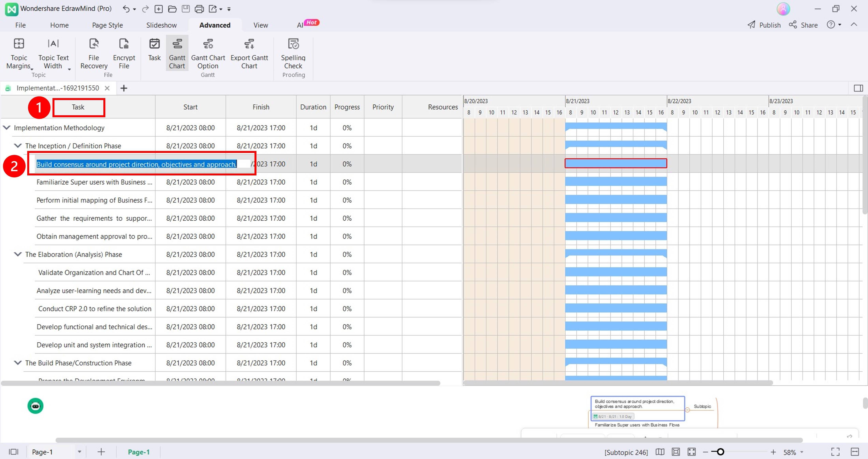
Task: Toggle the page outline panel at bottom left
Action: 13,452
